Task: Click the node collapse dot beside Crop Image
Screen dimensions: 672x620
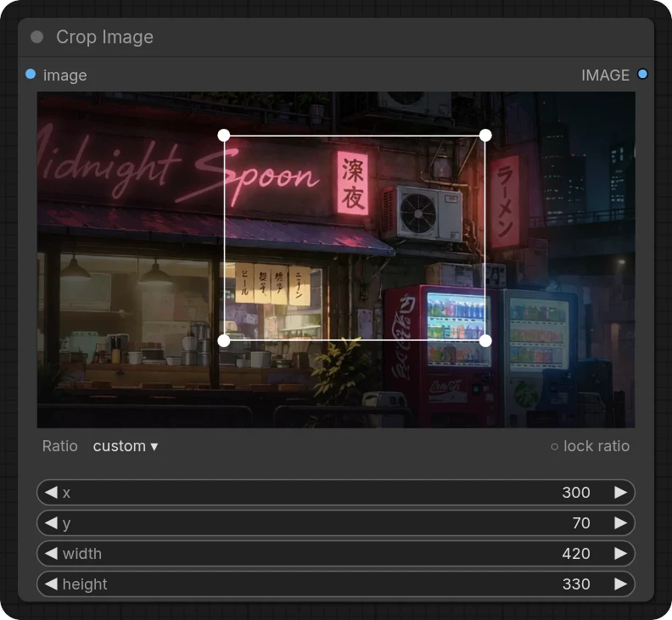Action: [36, 37]
